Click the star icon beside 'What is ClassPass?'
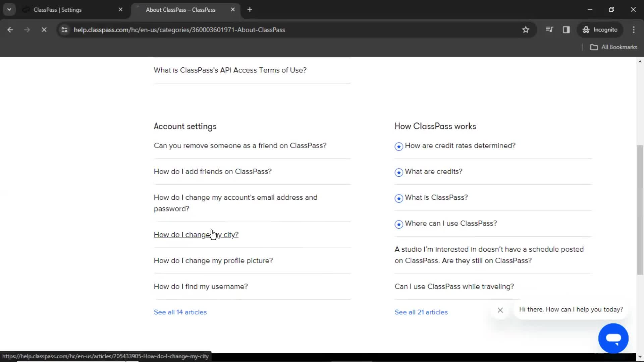 tap(399, 198)
